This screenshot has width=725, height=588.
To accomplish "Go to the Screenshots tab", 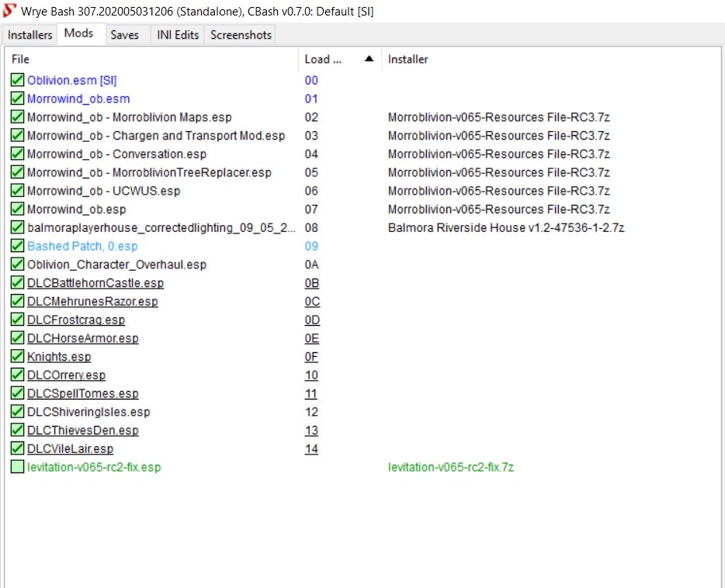I will (241, 35).
